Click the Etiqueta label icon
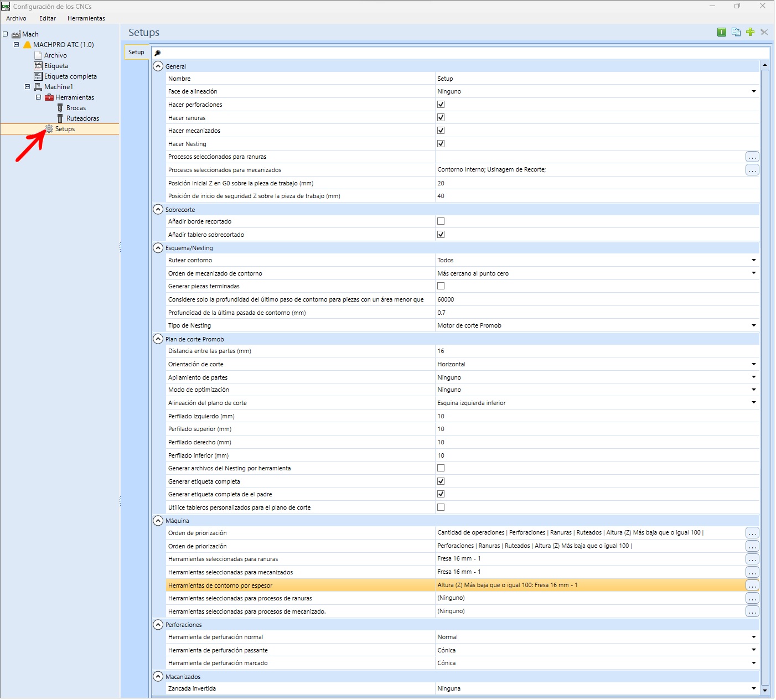This screenshot has width=776, height=700. pyautogui.click(x=38, y=66)
